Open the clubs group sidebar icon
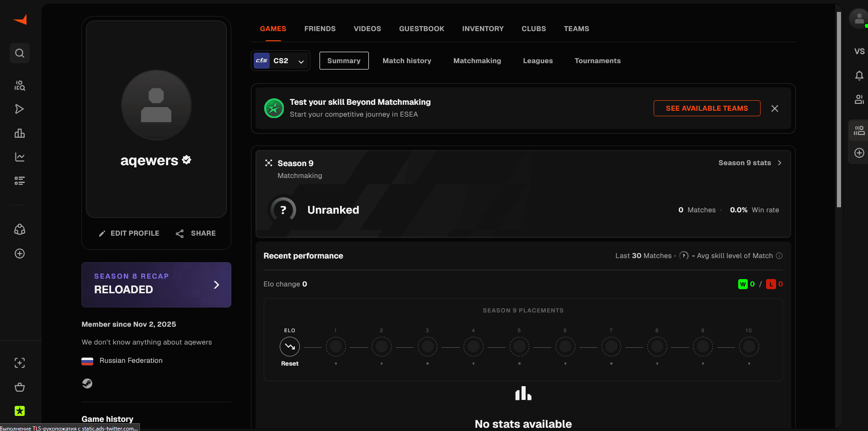The image size is (868, 431). point(20,229)
